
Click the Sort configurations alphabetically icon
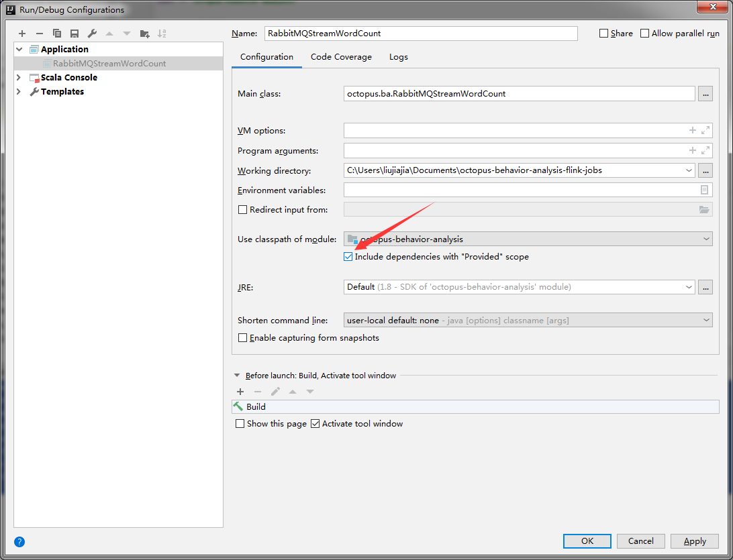click(162, 34)
